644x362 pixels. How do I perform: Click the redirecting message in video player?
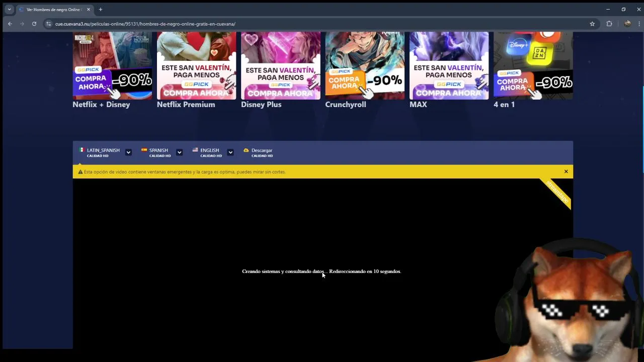(x=321, y=271)
